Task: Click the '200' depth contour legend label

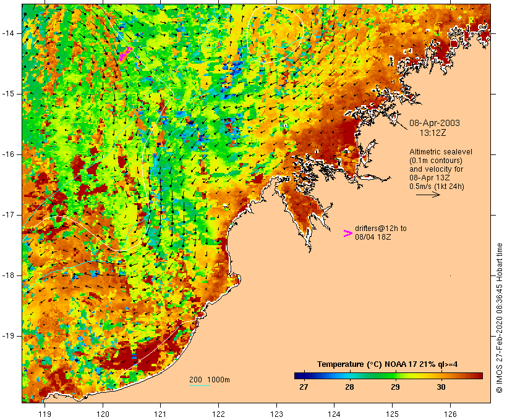Action: pos(195,380)
